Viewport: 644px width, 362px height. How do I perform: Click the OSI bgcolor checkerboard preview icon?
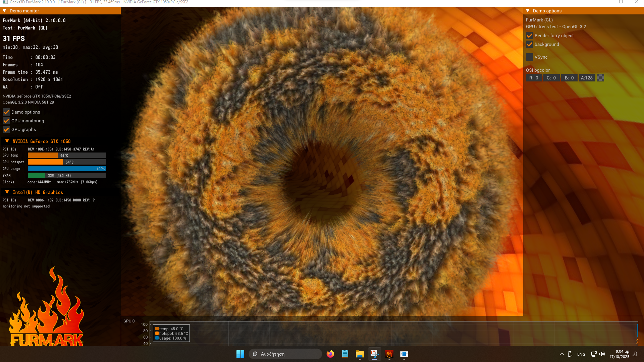pos(600,78)
